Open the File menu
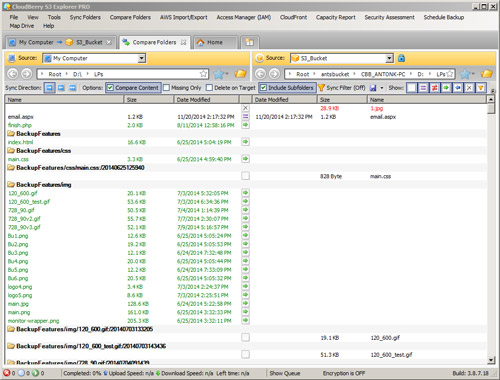 [14, 17]
